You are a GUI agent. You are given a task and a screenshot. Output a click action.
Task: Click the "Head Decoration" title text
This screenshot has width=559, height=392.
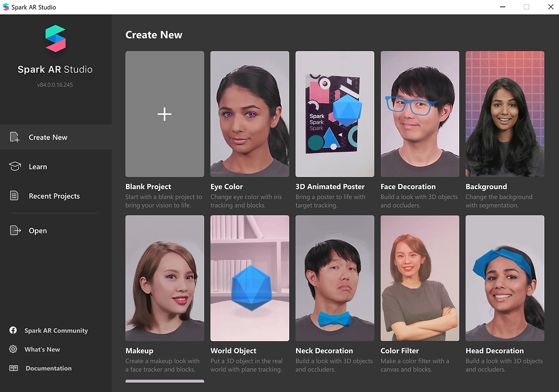click(495, 351)
